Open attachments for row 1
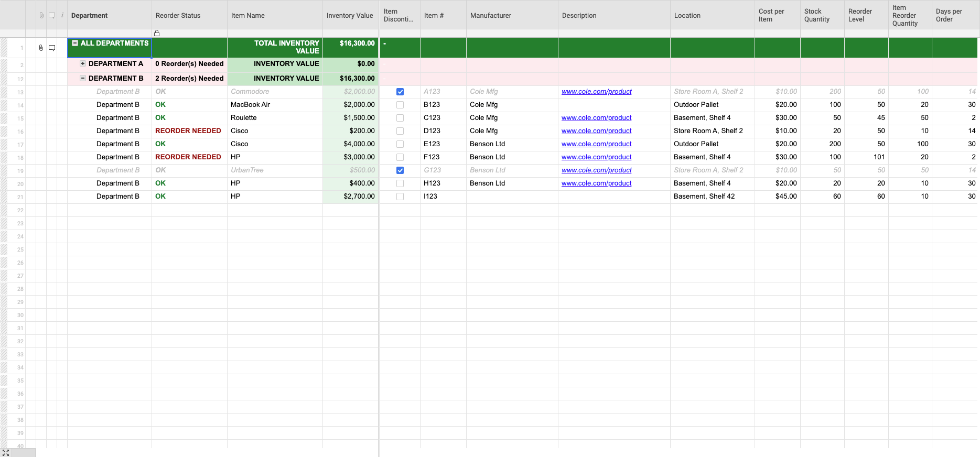The width and height of the screenshot is (980, 457). coord(41,48)
